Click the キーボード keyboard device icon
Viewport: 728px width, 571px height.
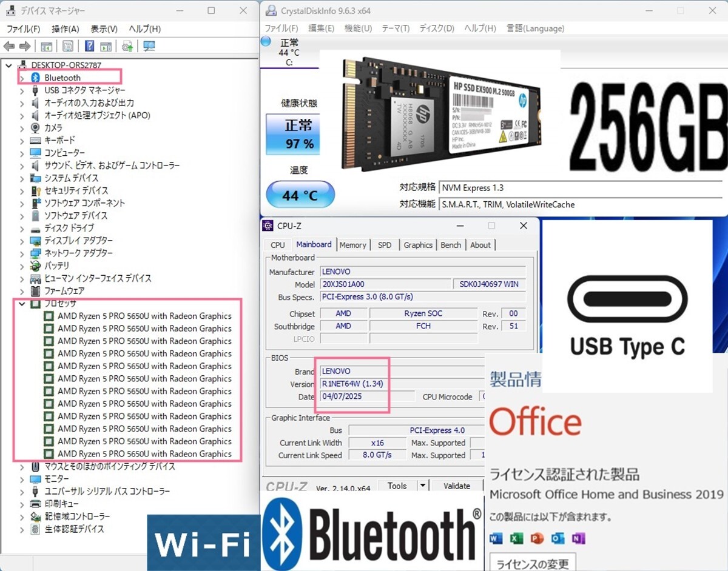36,140
